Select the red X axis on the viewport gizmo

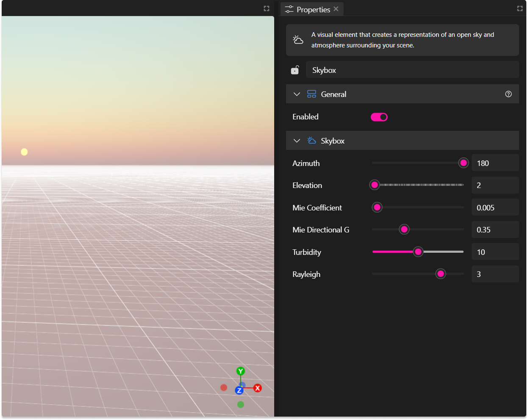(257, 388)
